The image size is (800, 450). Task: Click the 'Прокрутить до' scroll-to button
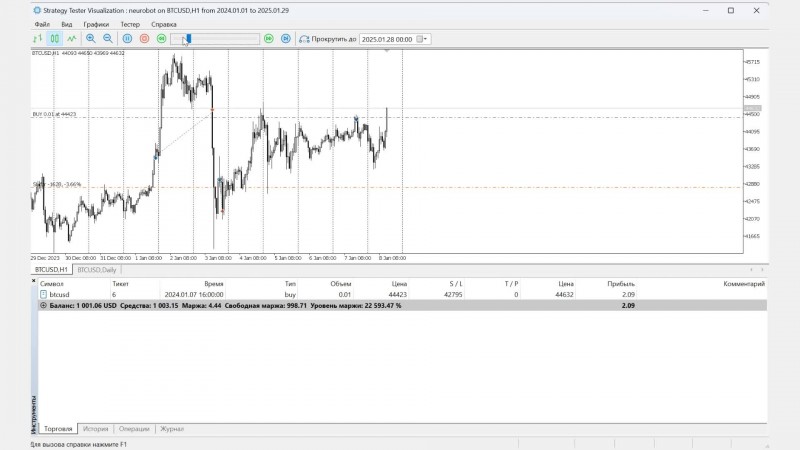328,39
